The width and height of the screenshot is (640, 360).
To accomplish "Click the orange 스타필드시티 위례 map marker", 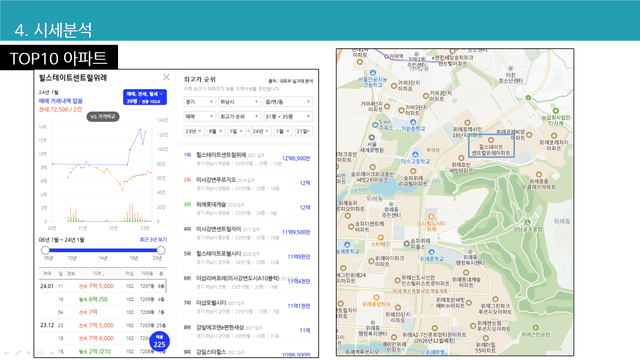I will tap(431, 216).
